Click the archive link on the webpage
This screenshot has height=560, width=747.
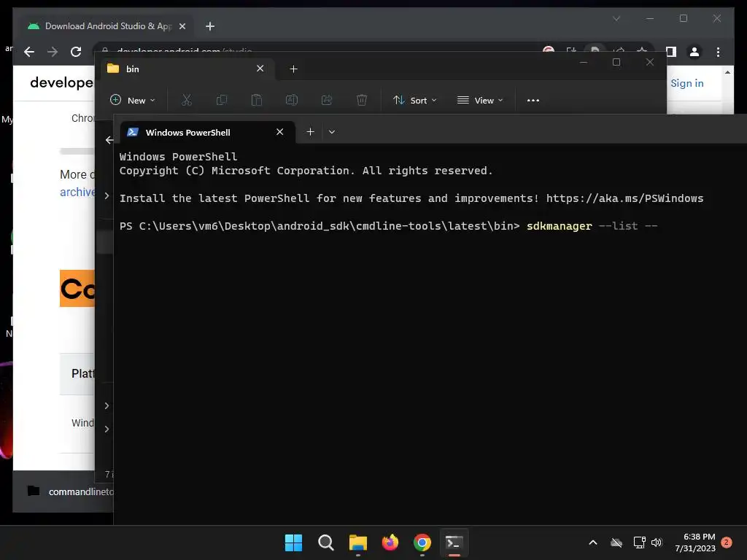pyautogui.click(x=77, y=192)
